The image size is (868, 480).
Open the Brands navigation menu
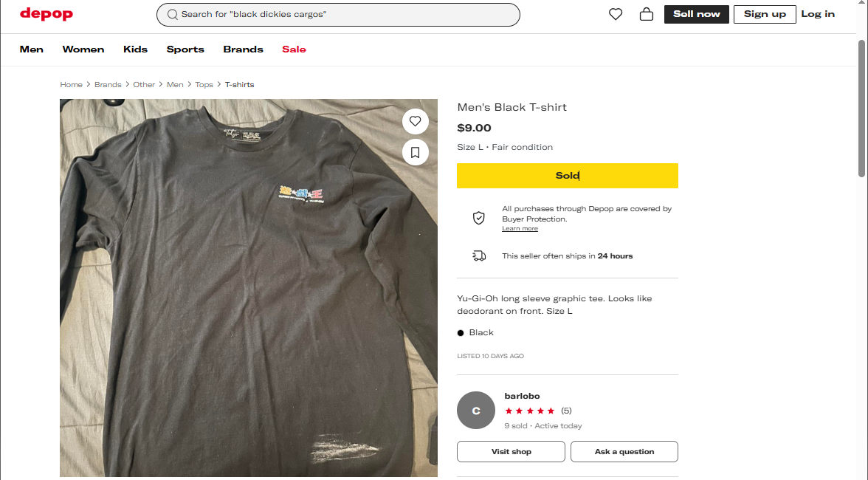pyautogui.click(x=244, y=49)
